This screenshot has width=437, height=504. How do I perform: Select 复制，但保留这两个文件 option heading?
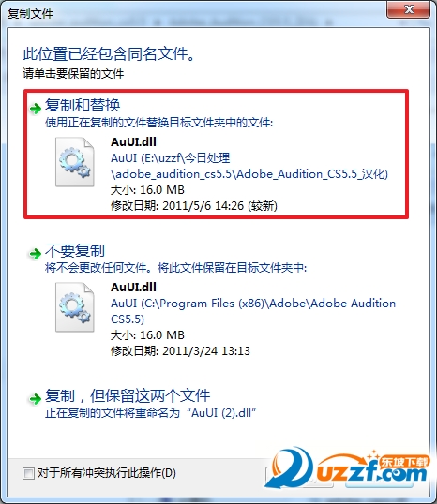click(x=128, y=395)
